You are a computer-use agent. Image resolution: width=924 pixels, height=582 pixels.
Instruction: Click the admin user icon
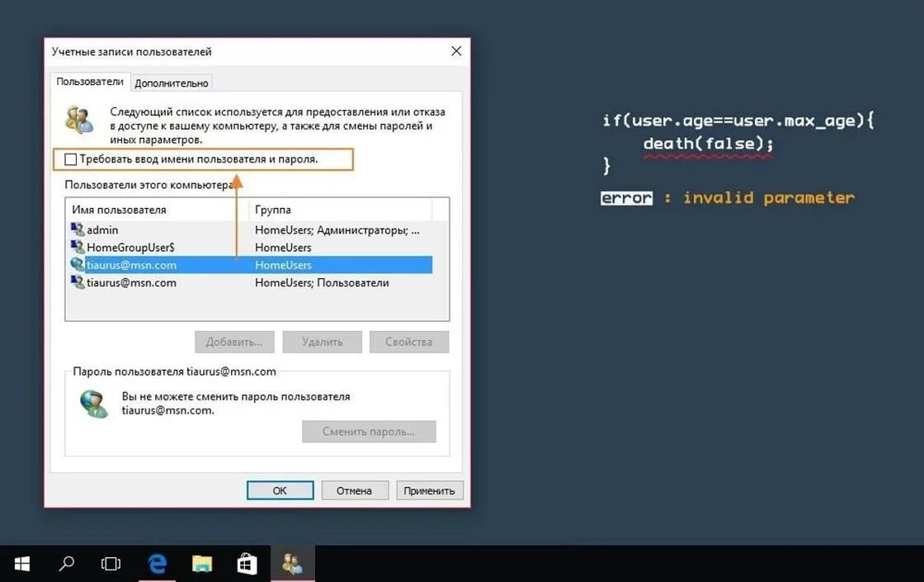pyautogui.click(x=78, y=229)
